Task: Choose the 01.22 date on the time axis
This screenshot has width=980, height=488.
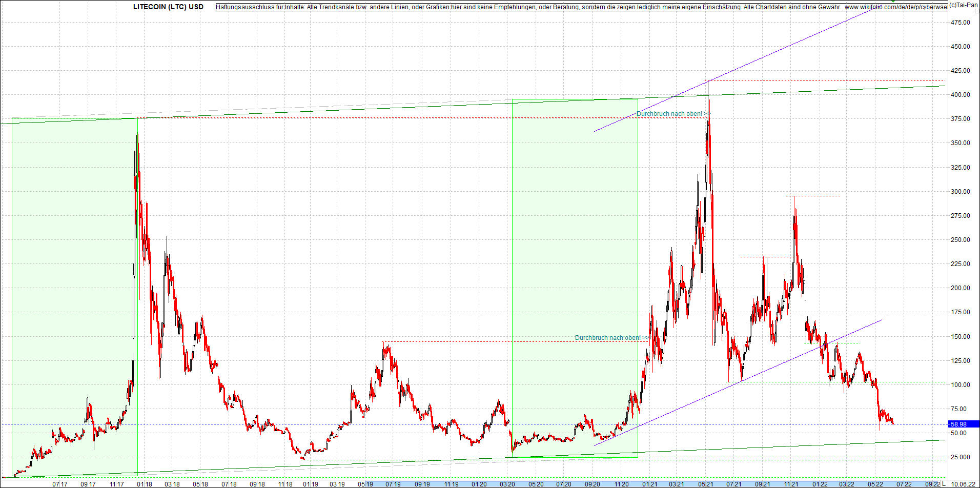Action: pos(820,484)
